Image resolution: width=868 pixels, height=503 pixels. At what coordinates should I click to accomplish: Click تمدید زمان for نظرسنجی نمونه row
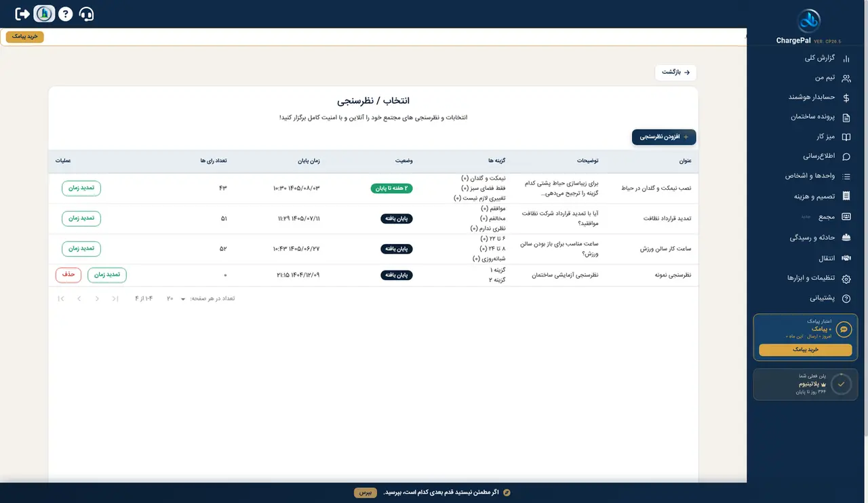107,275
